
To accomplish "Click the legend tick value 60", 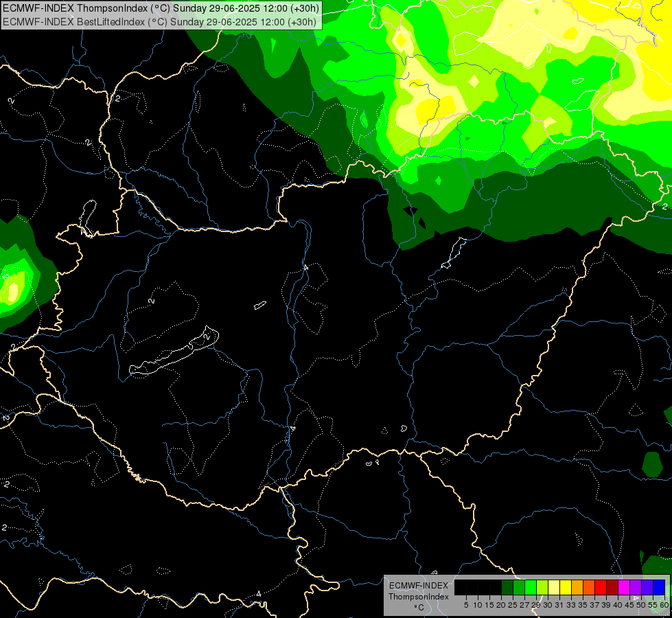I will (664, 605).
